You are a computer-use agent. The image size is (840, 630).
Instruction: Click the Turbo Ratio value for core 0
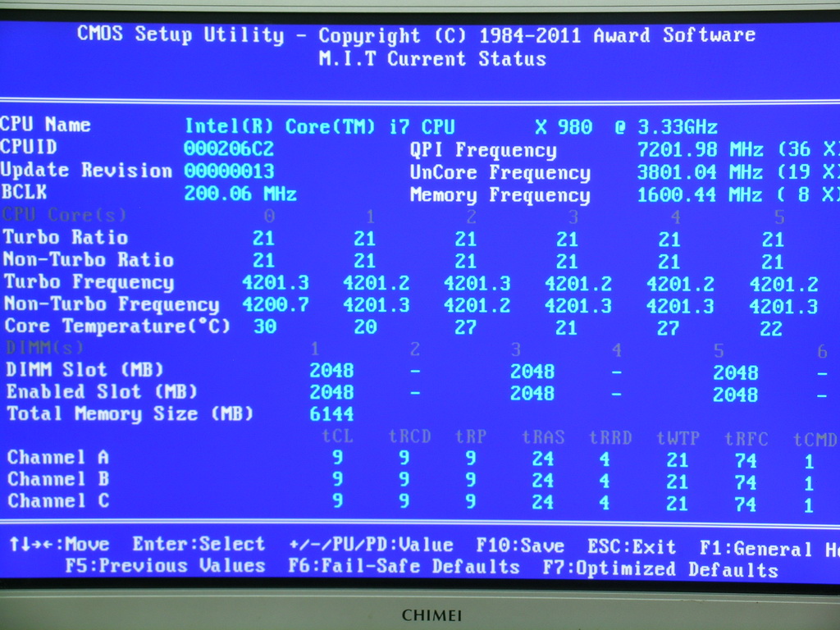pos(263,239)
